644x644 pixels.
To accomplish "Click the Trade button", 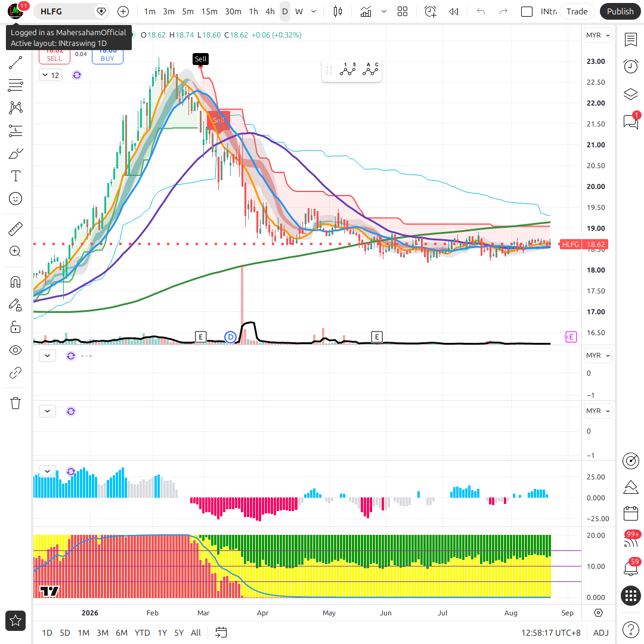I will point(577,11).
